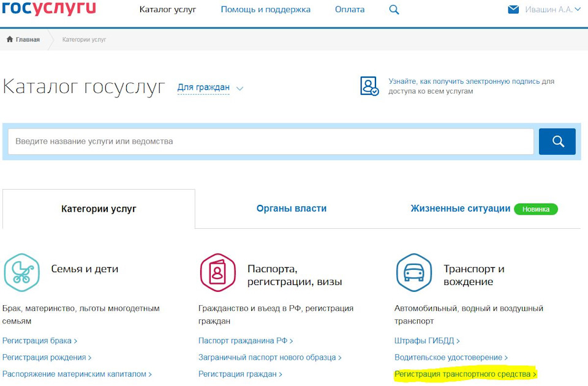Switch to the Жизненные ситуации tab
588x386 pixels.
coord(460,208)
